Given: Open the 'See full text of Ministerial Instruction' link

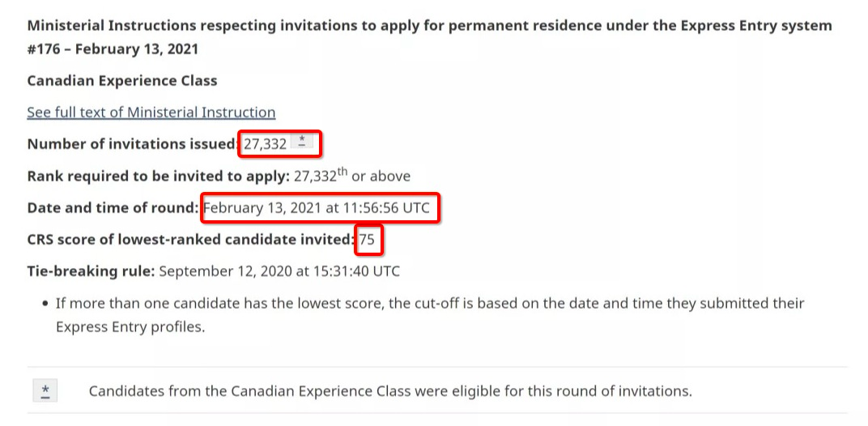Looking at the screenshot, I should [151, 113].
